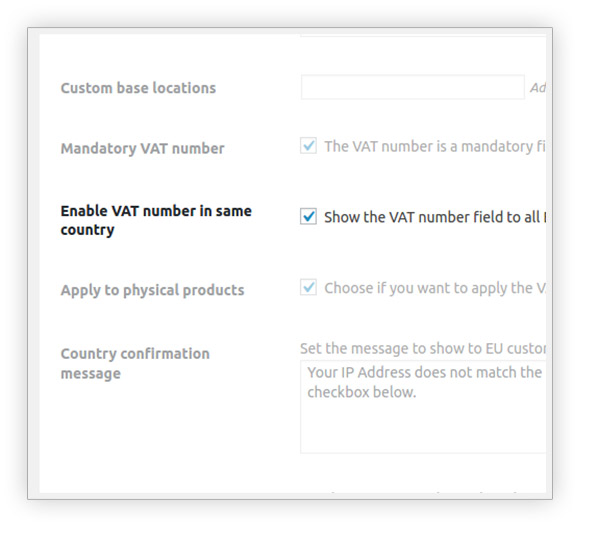Select the 'Enable VAT number in same country' label
Screen dimensions: 600x533
point(156,220)
